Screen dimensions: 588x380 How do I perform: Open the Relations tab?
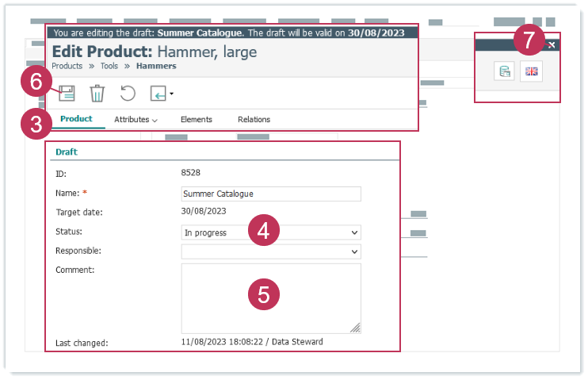coord(254,119)
